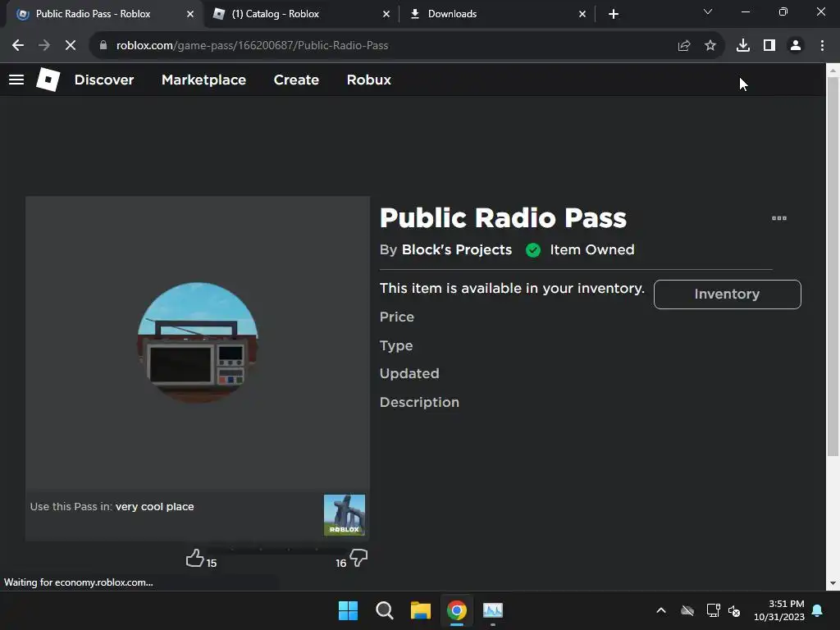Open the Marketplace menu item
Viewport: 840px width, 630px height.
point(203,80)
